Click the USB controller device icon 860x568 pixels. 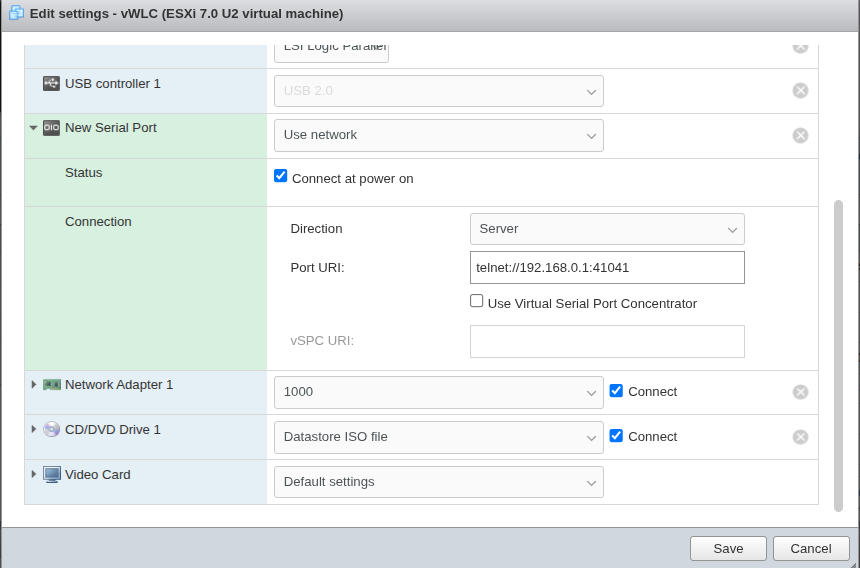click(x=51, y=84)
